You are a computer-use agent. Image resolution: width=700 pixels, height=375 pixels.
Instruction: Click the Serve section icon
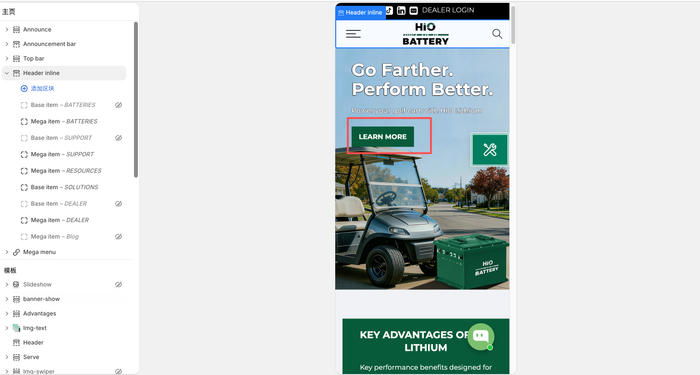click(x=17, y=357)
